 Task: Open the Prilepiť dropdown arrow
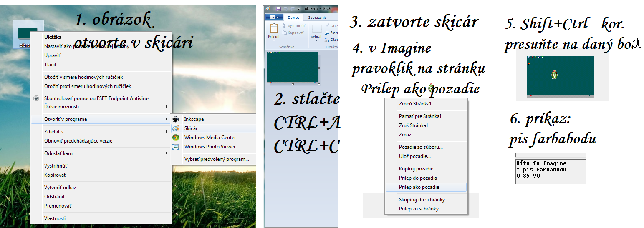[274, 41]
